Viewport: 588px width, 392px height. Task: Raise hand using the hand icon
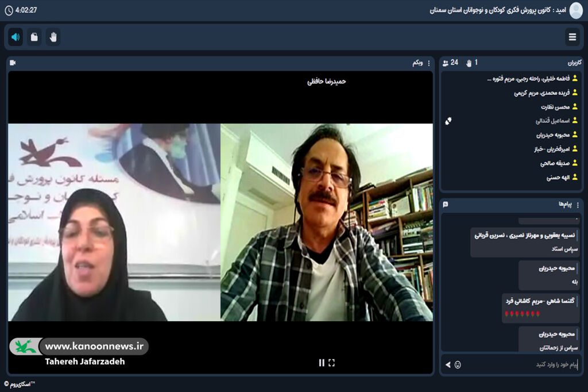click(53, 37)
